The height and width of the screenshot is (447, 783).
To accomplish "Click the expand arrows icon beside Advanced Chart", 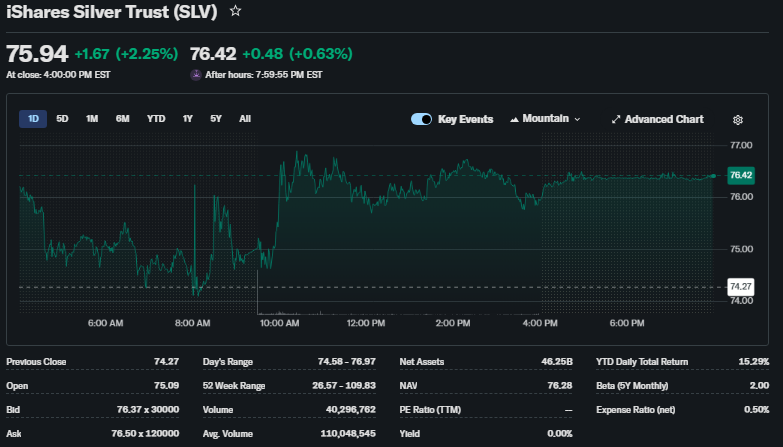I will 616,119.
